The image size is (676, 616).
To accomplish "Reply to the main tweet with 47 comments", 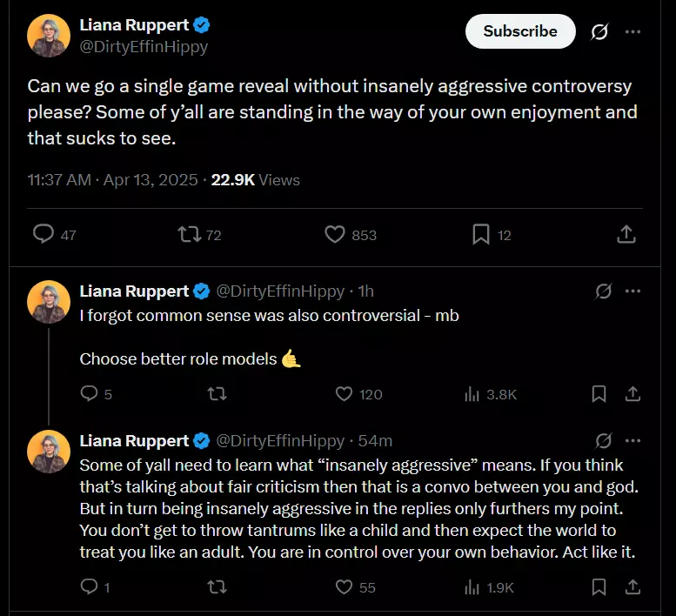I will pos(54,235).
